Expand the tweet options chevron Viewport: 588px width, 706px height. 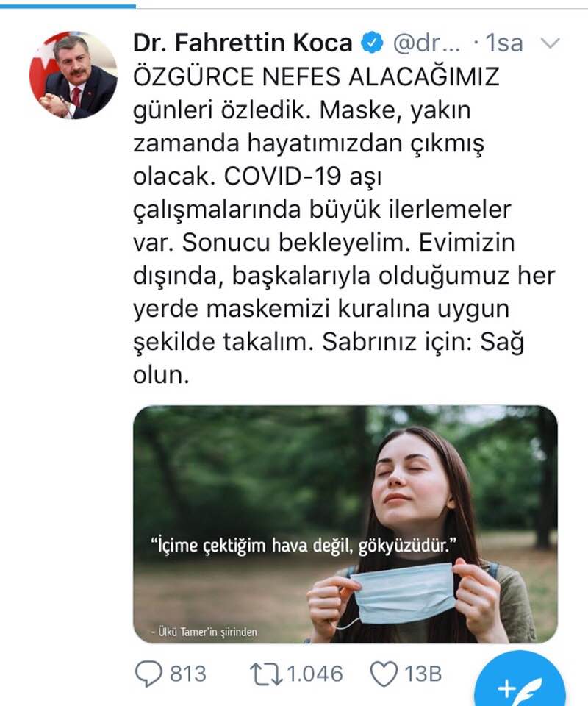pos(550,43)
